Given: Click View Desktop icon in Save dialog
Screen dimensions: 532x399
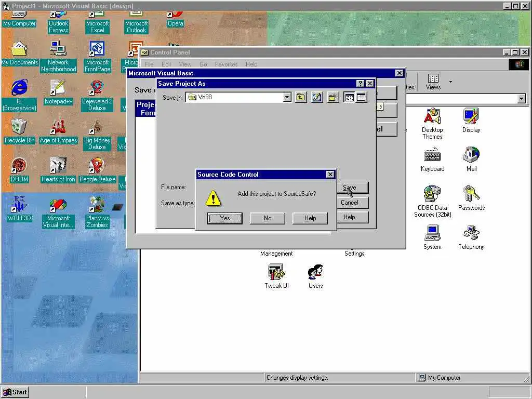Looking at the screenshot, I should 317,97.
